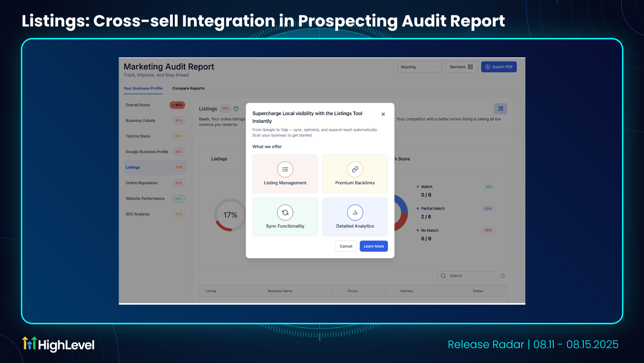Switch to Compare Reports tab
This screenshot has height=363, width=644.
pos(188,88)
